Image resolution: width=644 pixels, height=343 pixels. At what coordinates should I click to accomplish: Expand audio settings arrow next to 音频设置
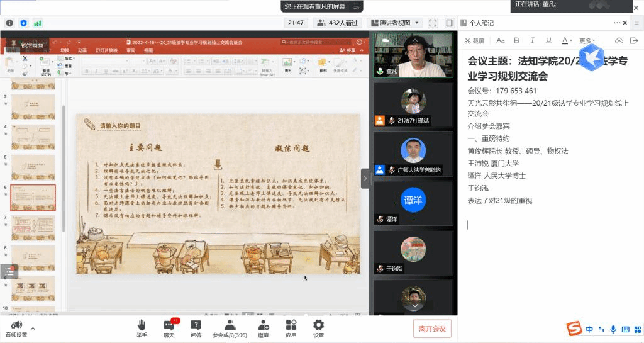(x=33, y=328)
